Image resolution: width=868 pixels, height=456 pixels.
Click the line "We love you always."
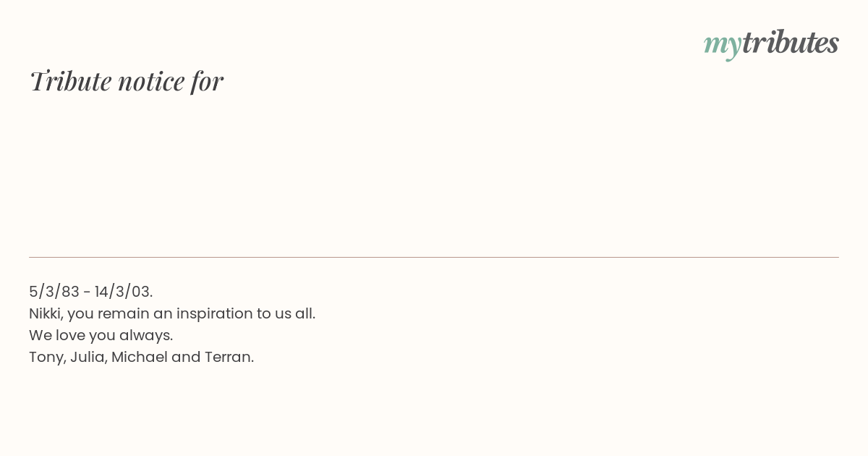(x=101, y=336)
